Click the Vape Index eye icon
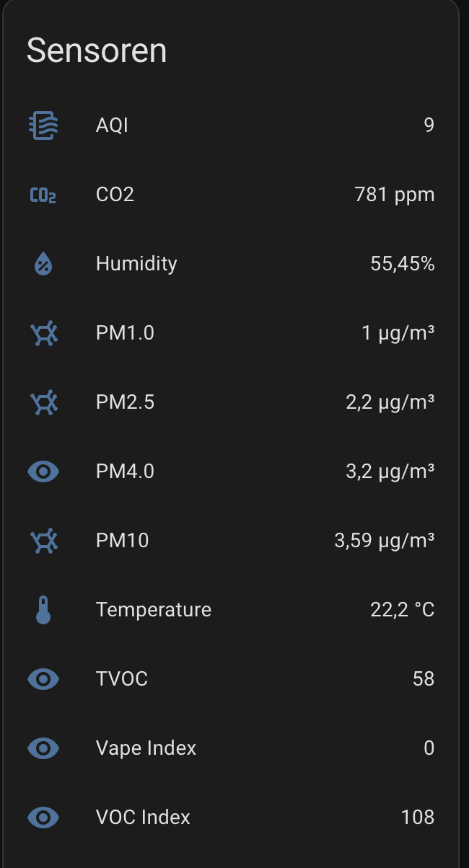Screen dimensions: 469x868 [43, 748]
